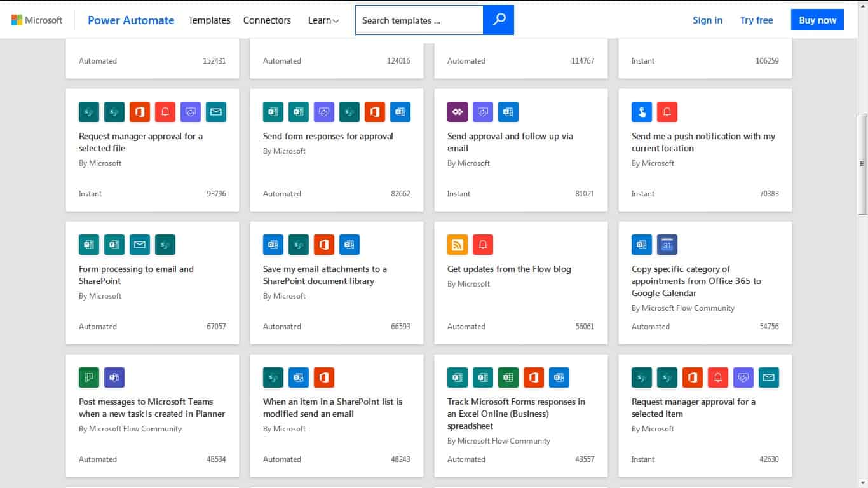The width and height of the screenshot is (868, 488).
Task: Click Office 365 icon in selected item approval card
Action: (693, 377)
